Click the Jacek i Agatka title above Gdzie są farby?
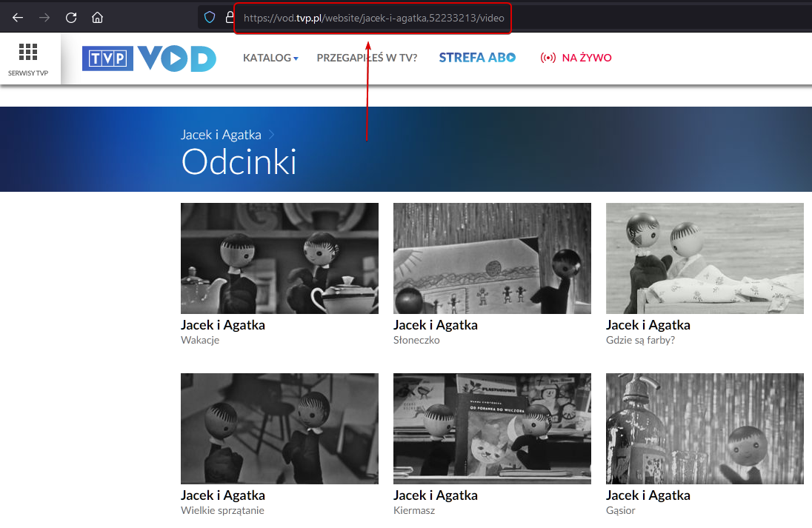This screenshot has height=528, width=812. (x=648, y=325)
